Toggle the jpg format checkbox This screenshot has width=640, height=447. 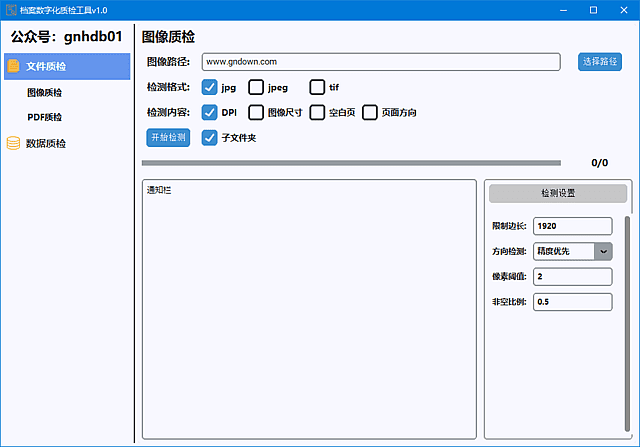click(x=210, y=87)
